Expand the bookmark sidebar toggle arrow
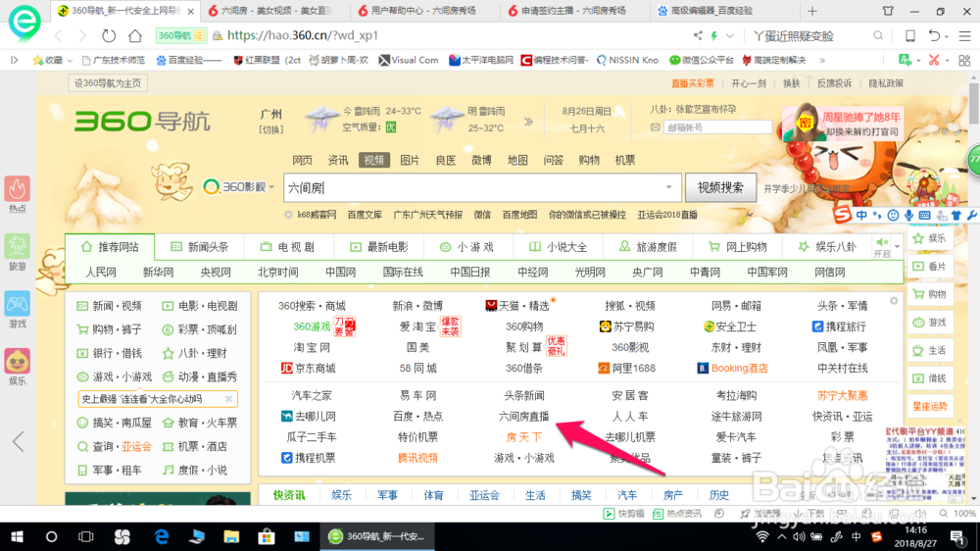 pos(15,60)
